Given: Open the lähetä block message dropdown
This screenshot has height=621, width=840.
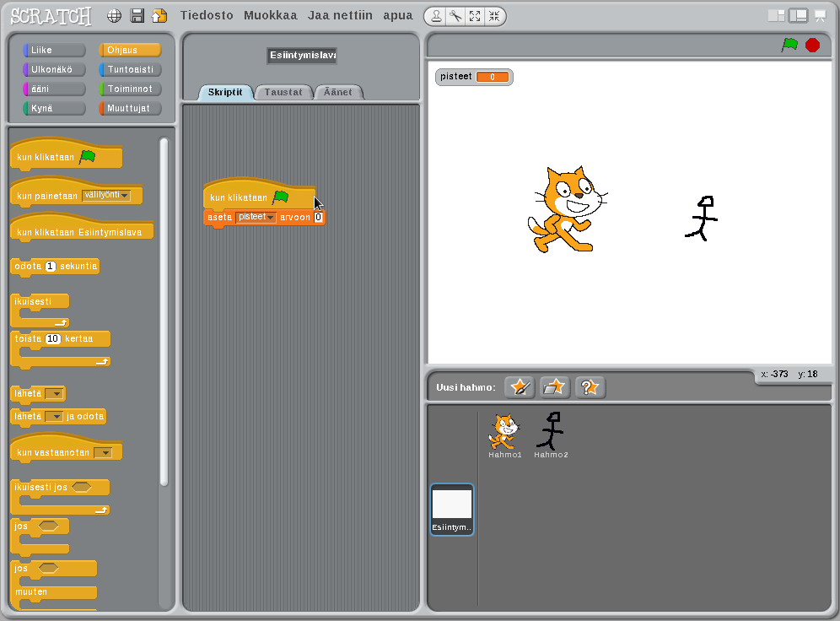Looking at the screenshot, I should [x=55, y=394].
